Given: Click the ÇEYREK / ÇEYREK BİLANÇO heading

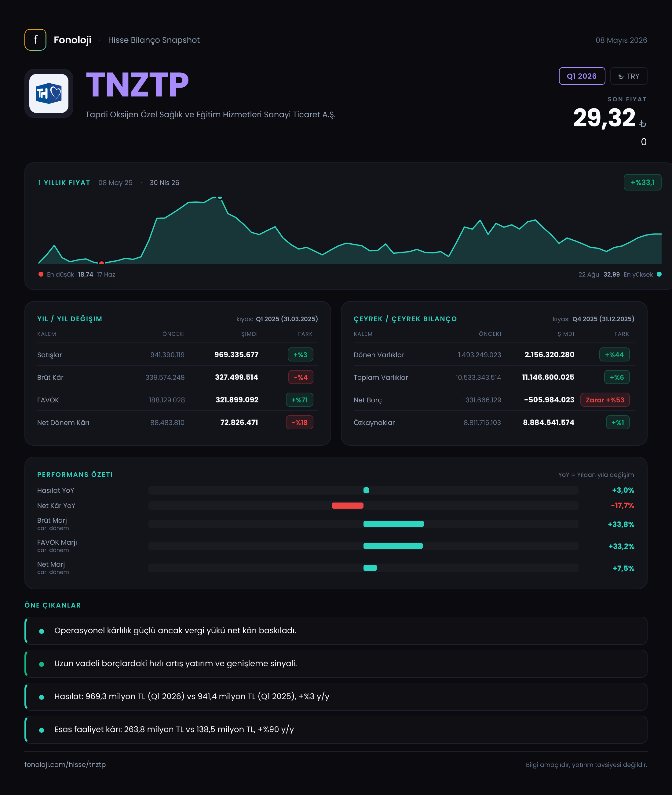Looking at the screenshot, I should pos(405,319).
